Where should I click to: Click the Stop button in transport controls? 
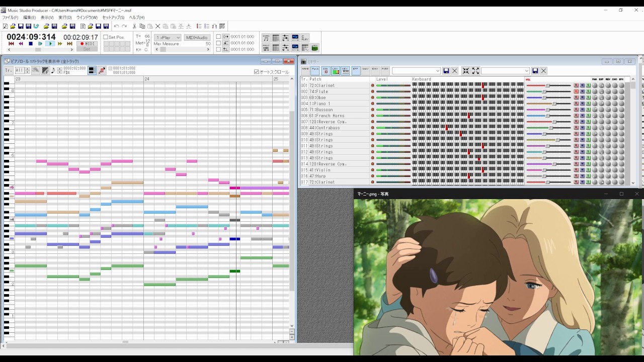coord(31,44)
